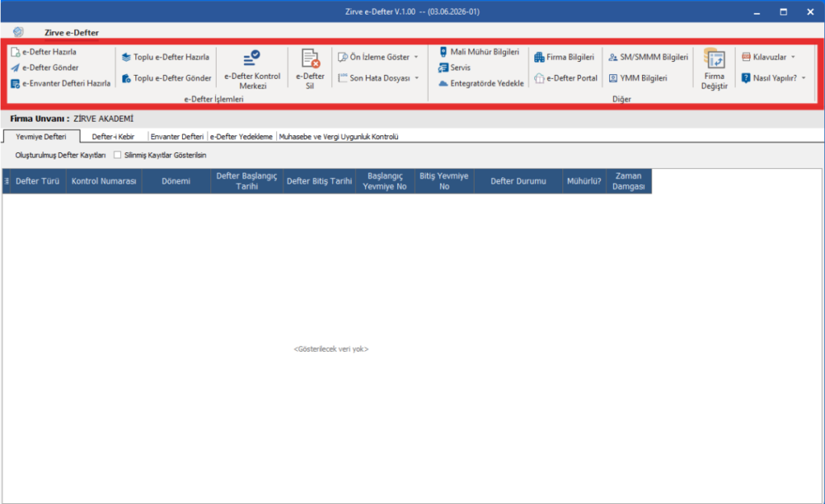Click the e-Defter Hazırla icon

point(15,52)
